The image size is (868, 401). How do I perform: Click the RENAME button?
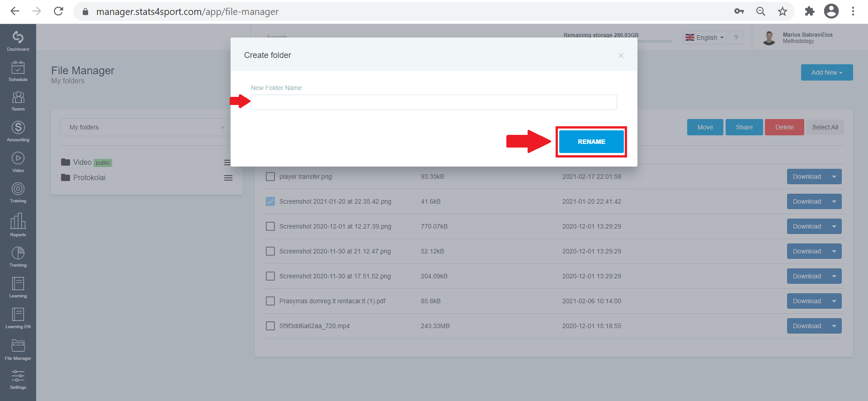tap(591, 142)
